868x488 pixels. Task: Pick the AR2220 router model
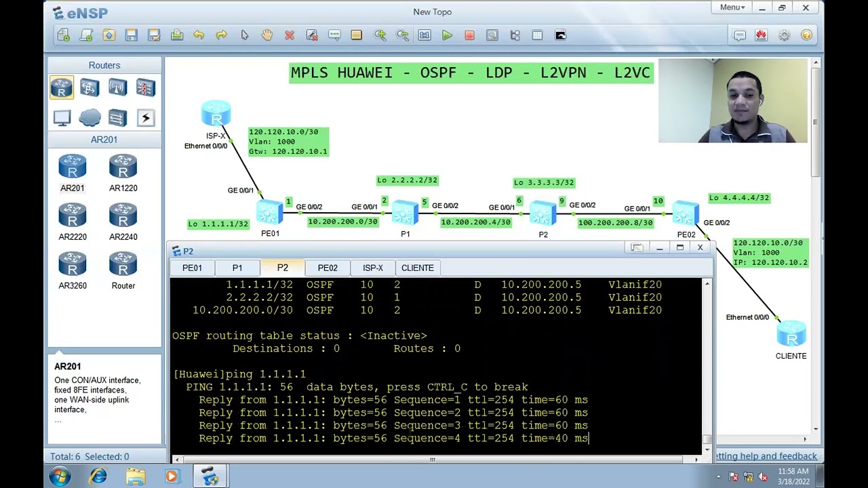73,222
